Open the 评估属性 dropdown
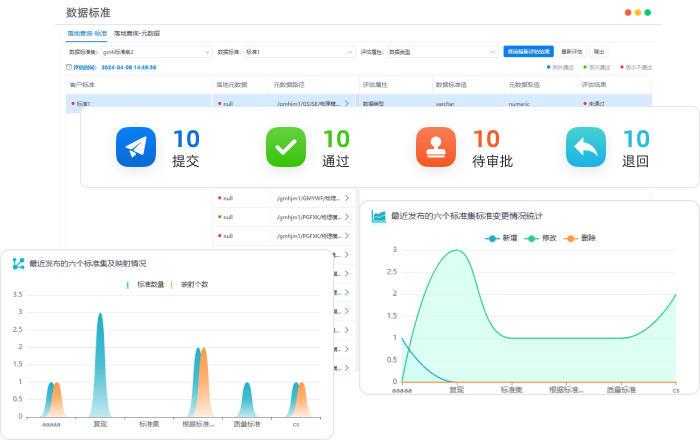 [x=438, y=51]
